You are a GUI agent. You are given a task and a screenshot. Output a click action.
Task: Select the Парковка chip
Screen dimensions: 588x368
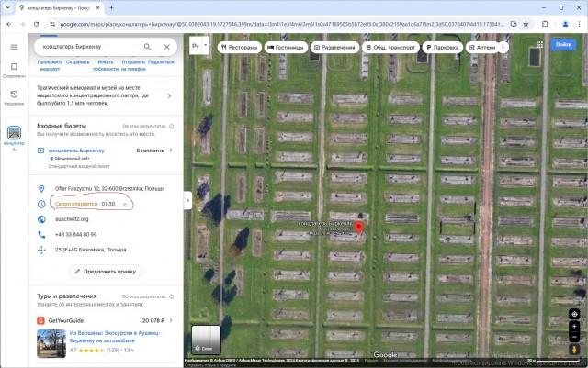pos(443,47)
